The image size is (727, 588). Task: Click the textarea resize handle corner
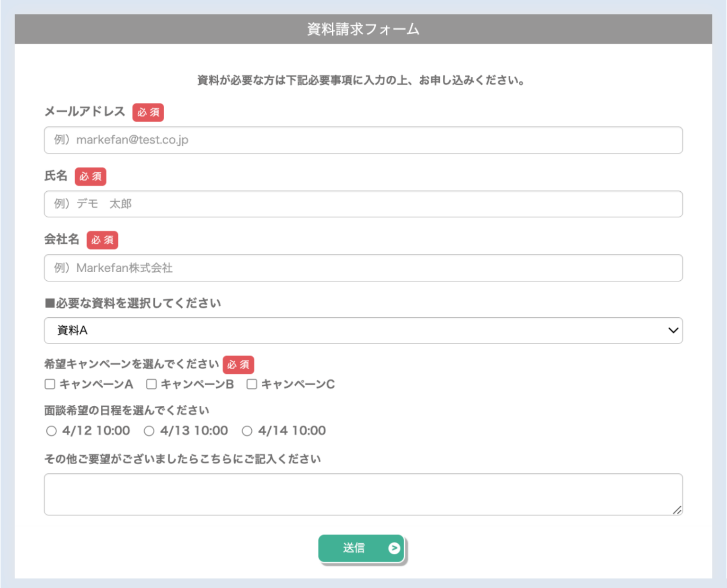677,510
